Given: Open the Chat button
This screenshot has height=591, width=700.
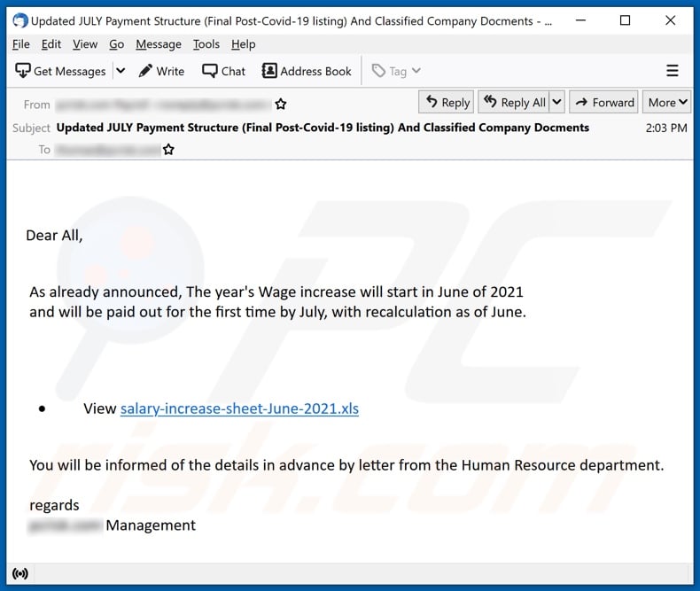Looking at the screenshot, I should [223, 71].
